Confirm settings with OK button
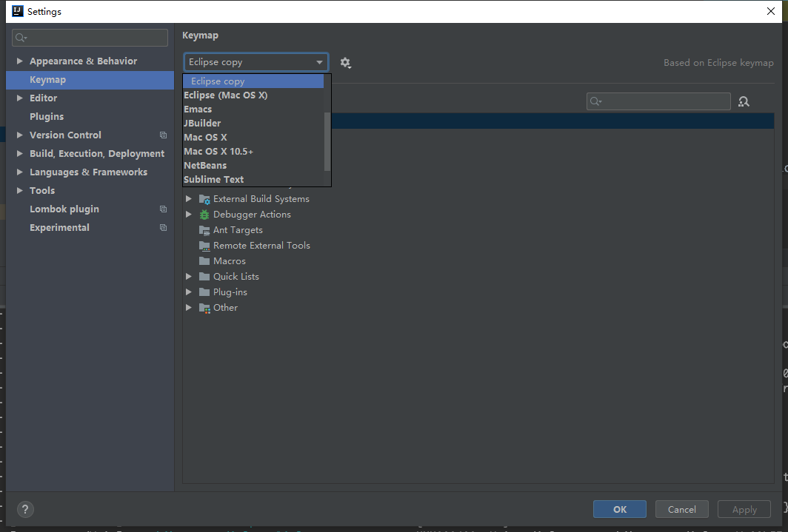 click(620, 509)
